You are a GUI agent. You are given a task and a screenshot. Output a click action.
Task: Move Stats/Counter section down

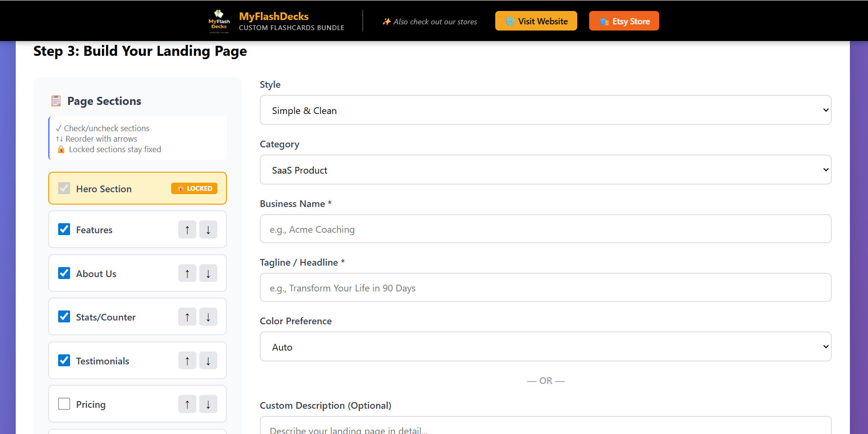[208, 317]
